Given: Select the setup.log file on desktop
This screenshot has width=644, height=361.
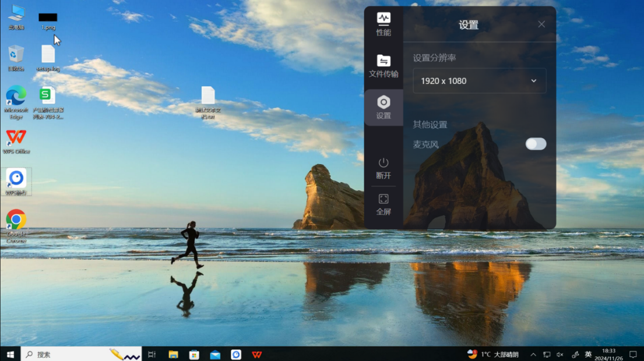Looking at the screenshot, I should coord(48,55).
